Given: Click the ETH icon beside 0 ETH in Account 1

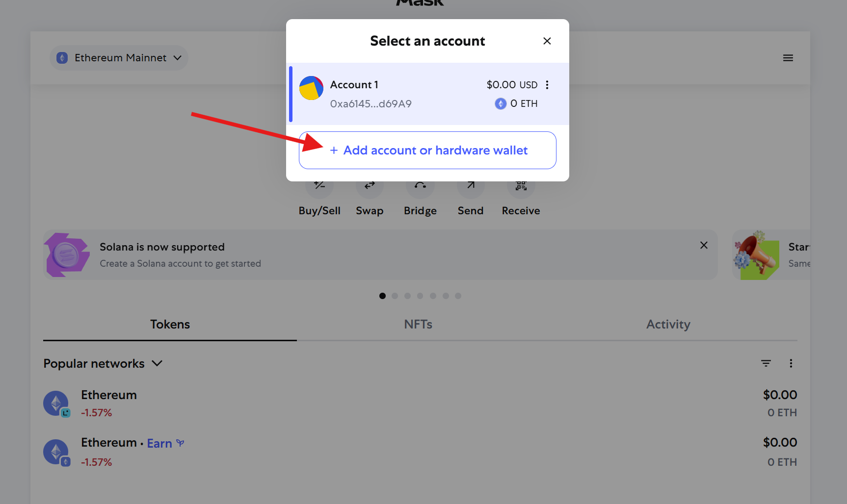Looking at the screenshot, I should 501,103.
